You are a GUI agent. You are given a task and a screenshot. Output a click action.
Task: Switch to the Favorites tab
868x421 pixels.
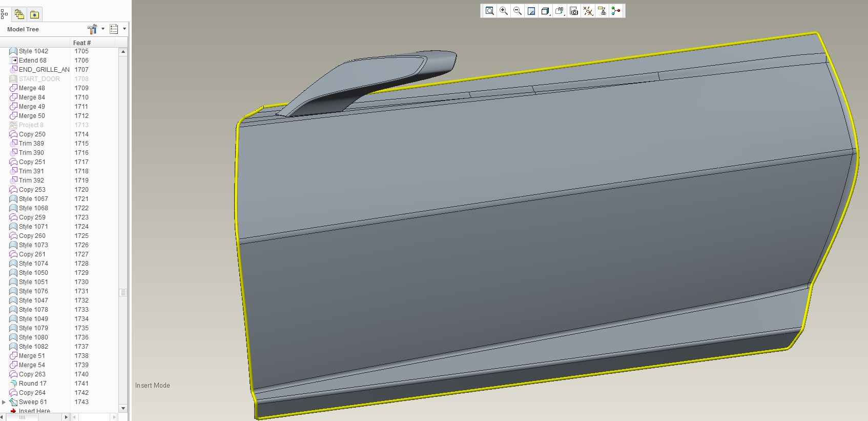coord(34,14)
